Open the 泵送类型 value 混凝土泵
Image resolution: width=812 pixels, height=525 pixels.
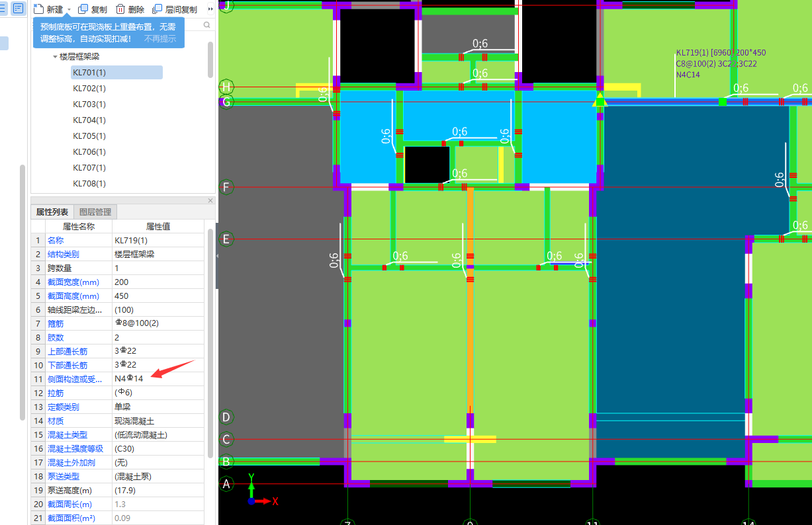(158, 476)
